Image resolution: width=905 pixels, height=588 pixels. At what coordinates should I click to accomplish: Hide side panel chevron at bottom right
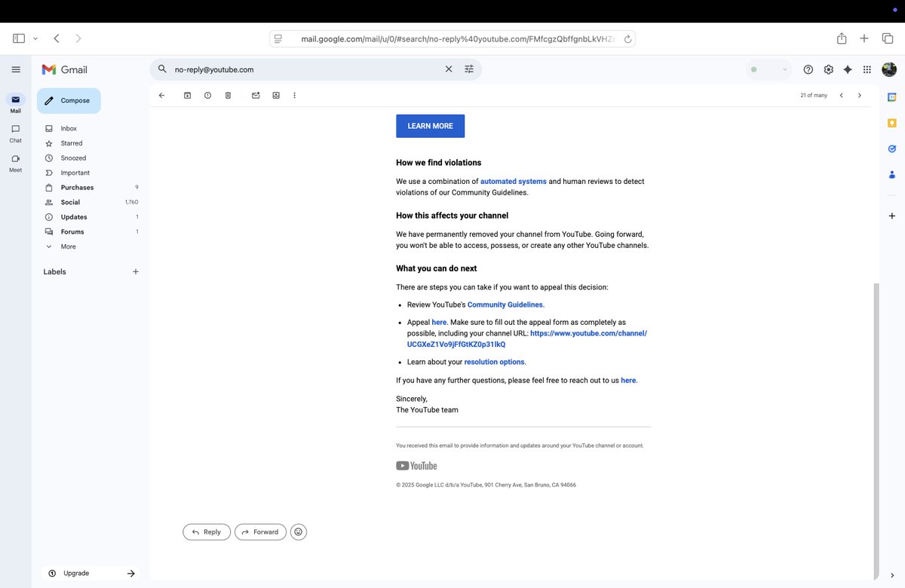(892, 576)
